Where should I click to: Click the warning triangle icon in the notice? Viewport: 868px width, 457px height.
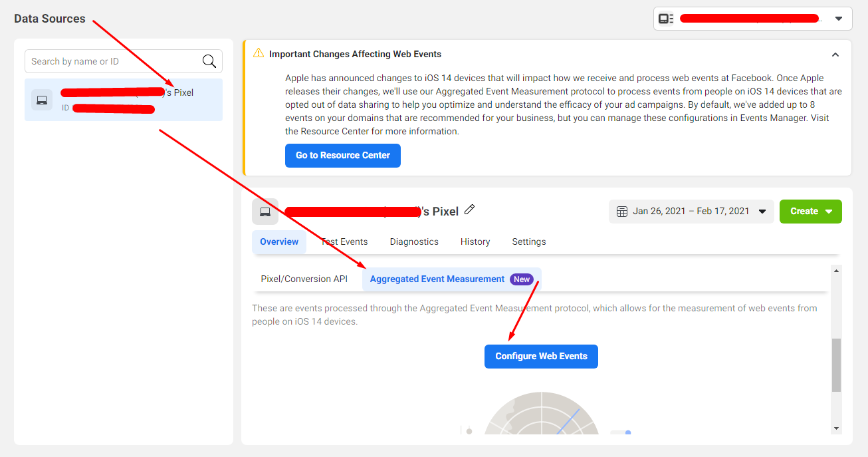259,53
